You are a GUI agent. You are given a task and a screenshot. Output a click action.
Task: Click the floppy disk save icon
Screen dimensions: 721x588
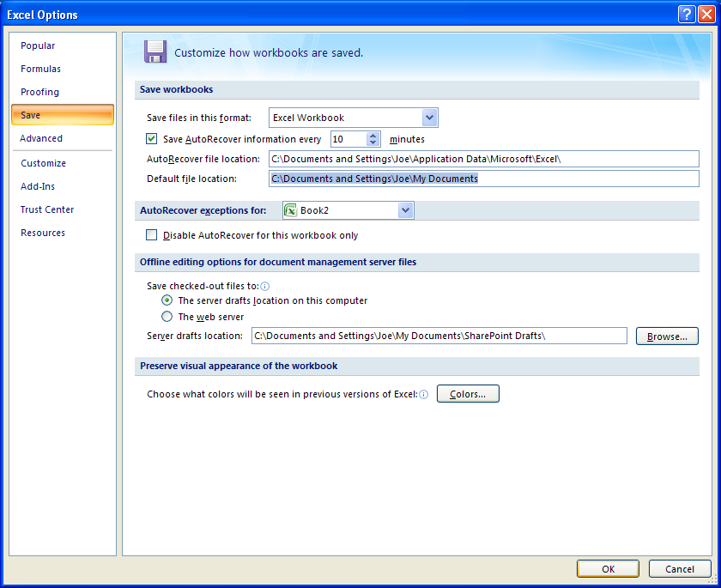point(155,52)
